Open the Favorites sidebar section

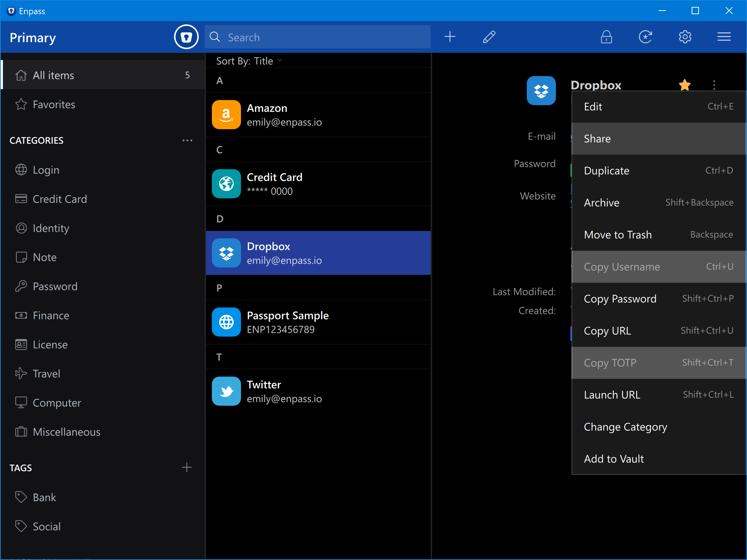54,104
